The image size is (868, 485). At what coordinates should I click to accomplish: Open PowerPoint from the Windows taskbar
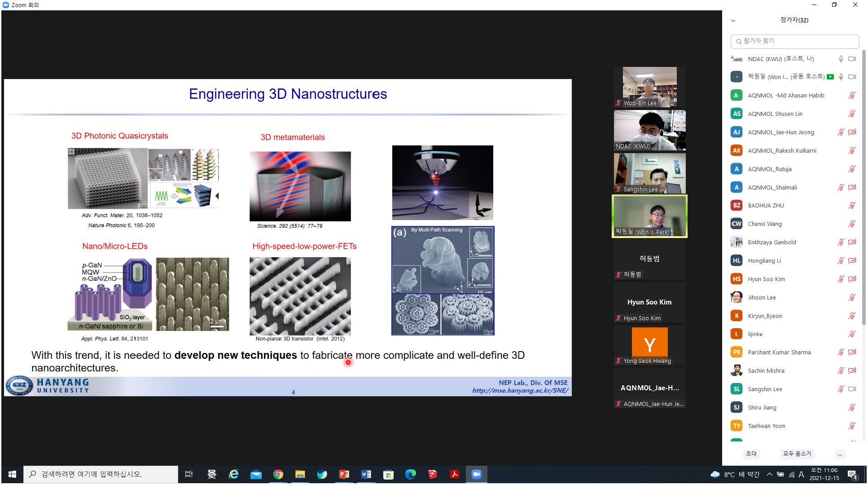pos(344,474)
